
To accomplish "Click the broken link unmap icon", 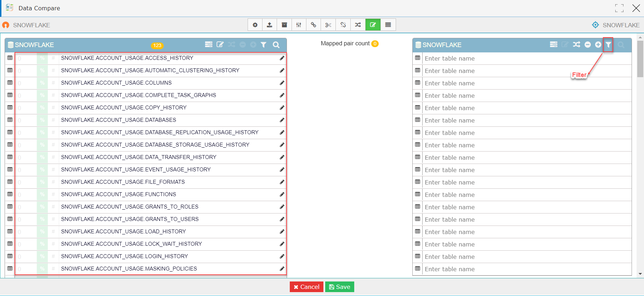I will [x=343, y=25].
